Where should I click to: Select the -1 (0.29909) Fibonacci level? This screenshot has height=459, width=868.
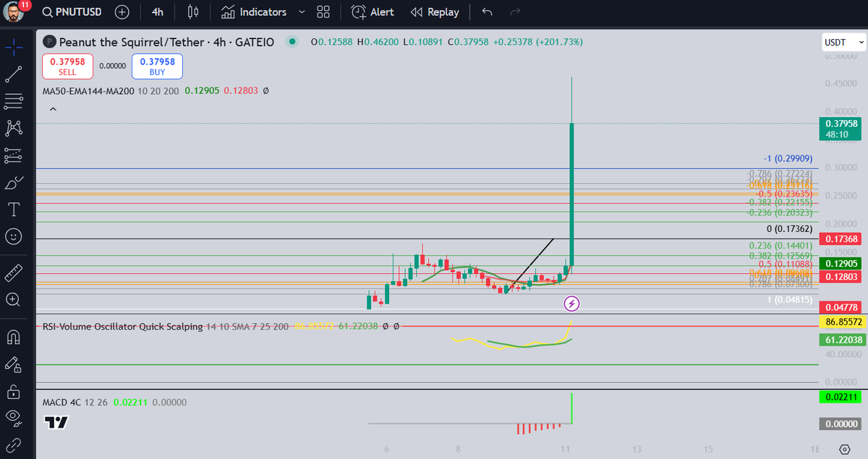tap(788, 158)
